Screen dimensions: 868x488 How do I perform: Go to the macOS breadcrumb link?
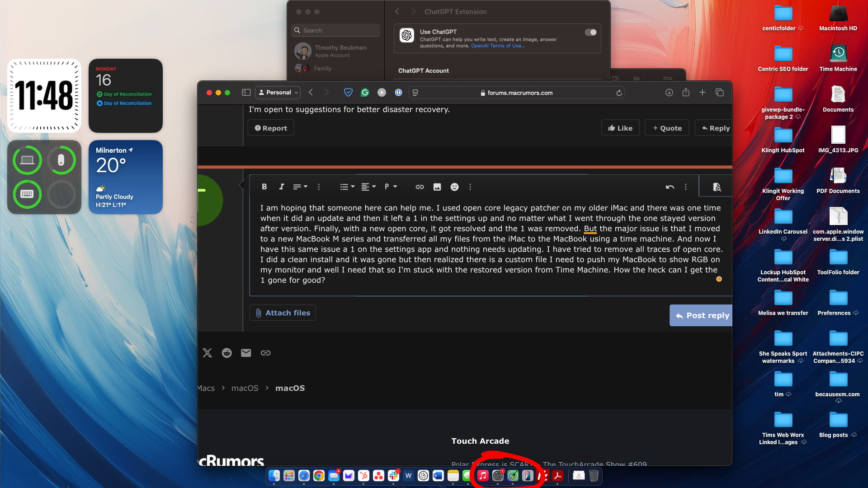[245, 388]
